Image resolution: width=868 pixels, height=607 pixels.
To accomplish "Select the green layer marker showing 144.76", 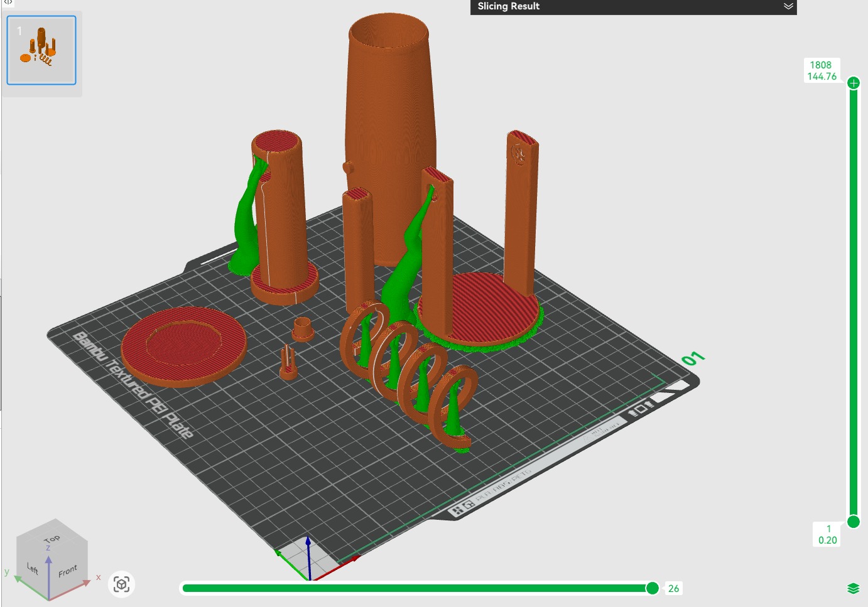I will point(852,82).
